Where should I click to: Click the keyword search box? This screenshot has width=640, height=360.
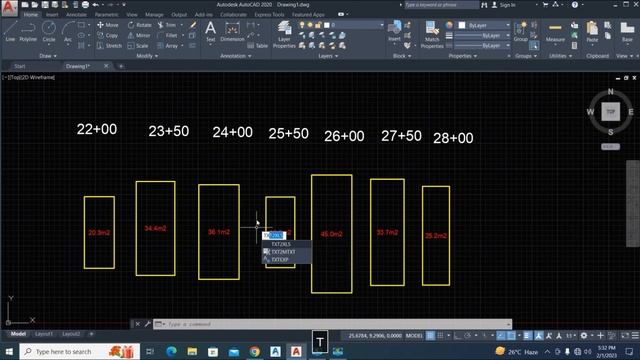click(x=441, y=5)
